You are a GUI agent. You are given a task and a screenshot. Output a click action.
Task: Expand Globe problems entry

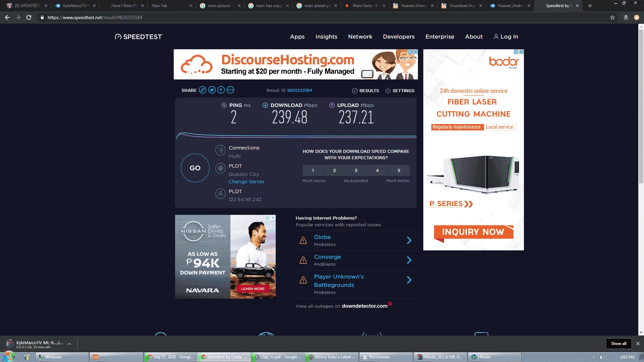click(409, 240)
